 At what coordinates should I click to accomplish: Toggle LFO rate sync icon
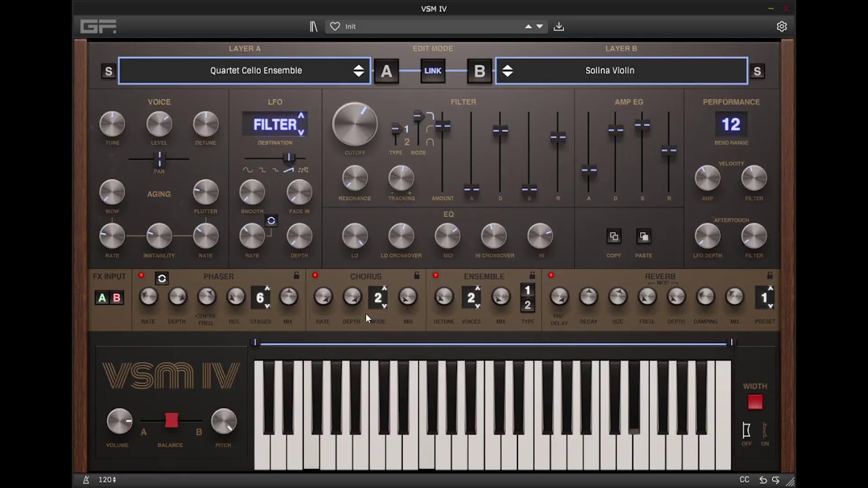pos(271,220)
